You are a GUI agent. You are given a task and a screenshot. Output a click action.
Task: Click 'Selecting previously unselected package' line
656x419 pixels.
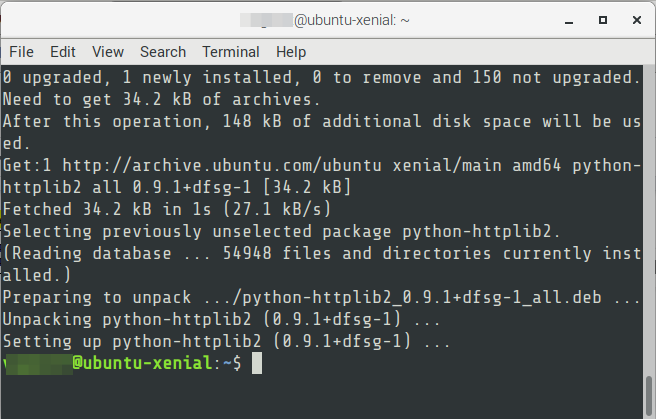(x=281, y=231)
